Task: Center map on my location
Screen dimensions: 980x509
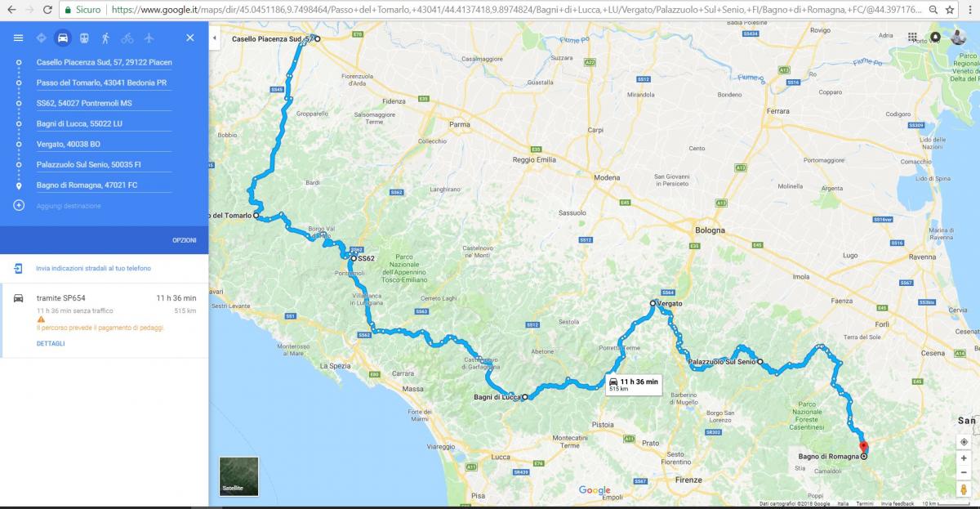Action: (x=964, y=442)
